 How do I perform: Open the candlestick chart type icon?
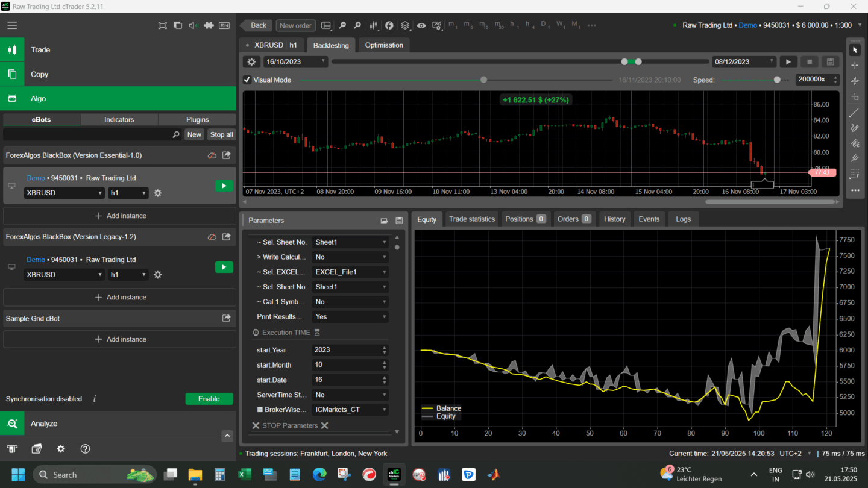[374, 25]
